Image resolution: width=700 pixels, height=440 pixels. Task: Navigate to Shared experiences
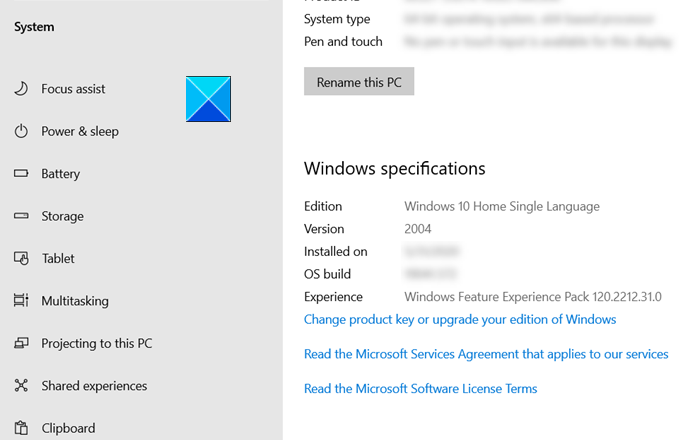pyautogui.click(x=94, y=386)
